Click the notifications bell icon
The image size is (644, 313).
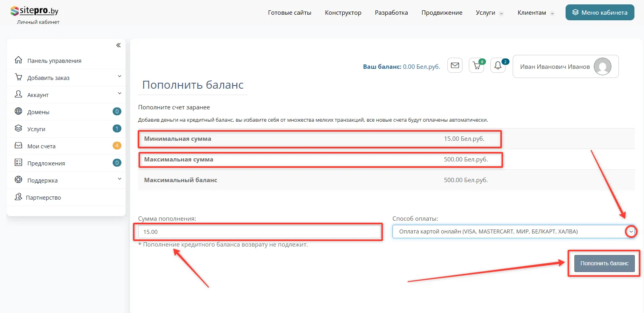tap(498, 66)
